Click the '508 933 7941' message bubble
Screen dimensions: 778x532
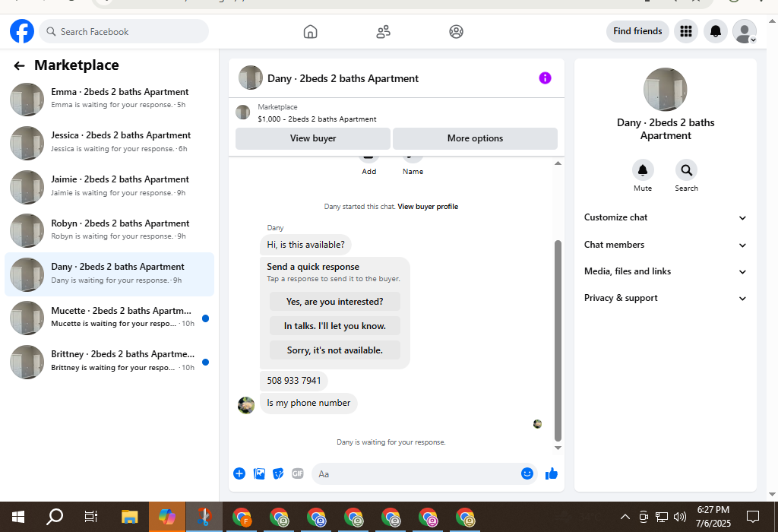(x=294, y=381)
